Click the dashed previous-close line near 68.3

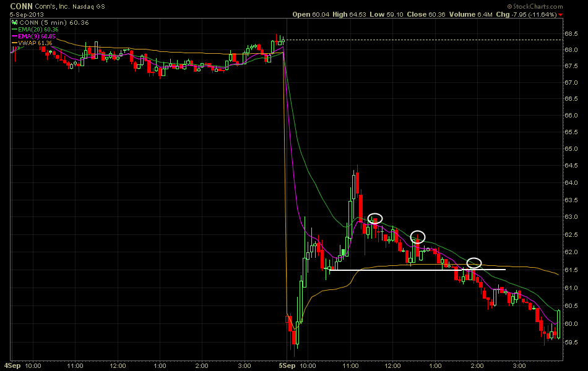click(x=421, y=40)
